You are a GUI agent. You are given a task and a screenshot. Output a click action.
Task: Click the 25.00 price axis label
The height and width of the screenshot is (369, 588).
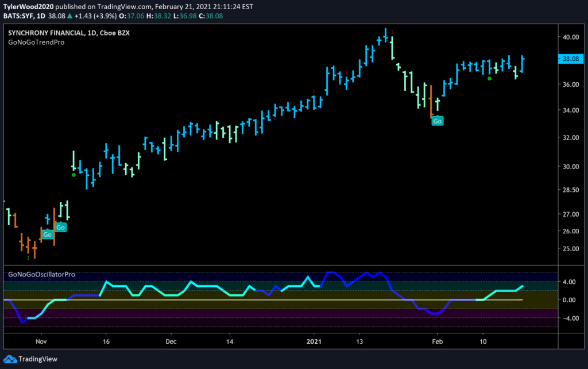click(570, 248)
